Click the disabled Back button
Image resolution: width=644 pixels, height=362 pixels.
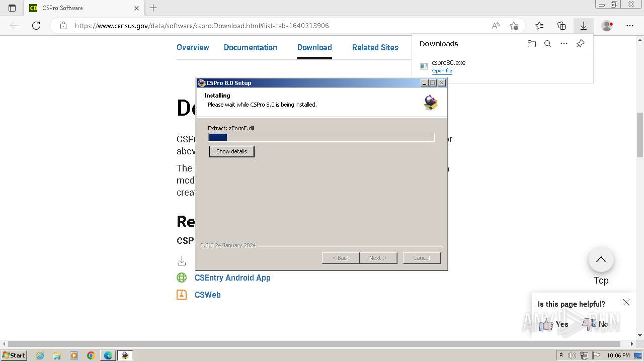(x=341, y=258)
